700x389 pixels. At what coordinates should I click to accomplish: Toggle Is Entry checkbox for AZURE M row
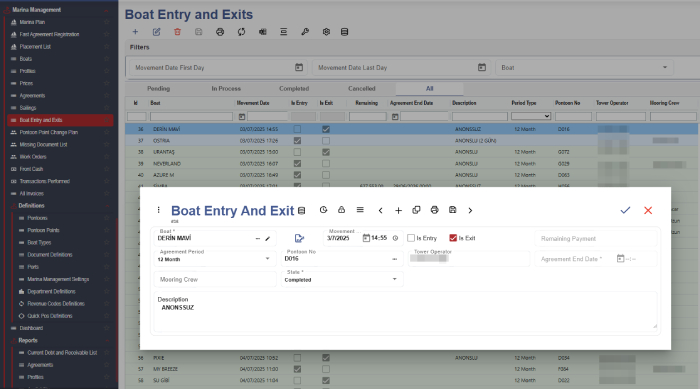pos(297,175)
